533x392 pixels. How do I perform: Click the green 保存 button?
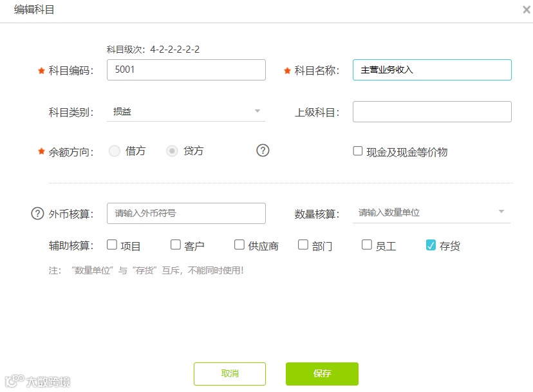[322, 373]
